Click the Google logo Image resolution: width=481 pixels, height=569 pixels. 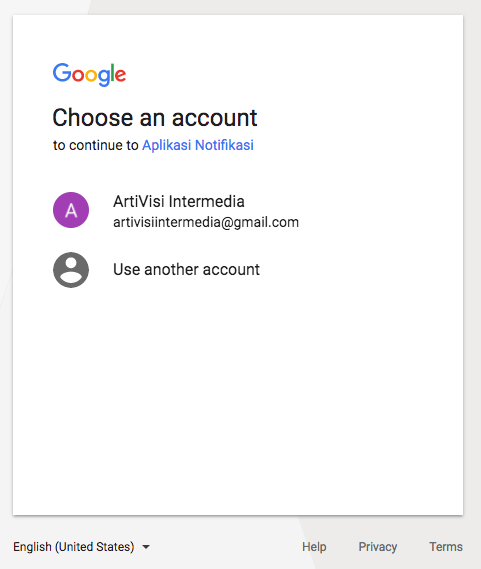[89, 74]
